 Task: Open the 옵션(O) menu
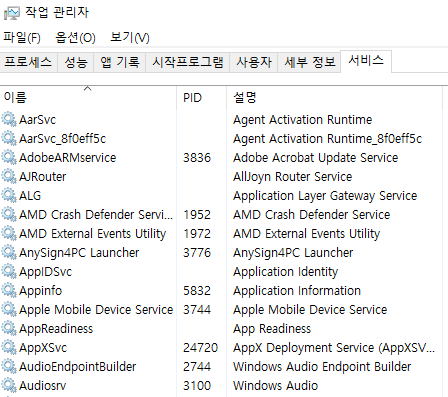click(x=75, y=37)
